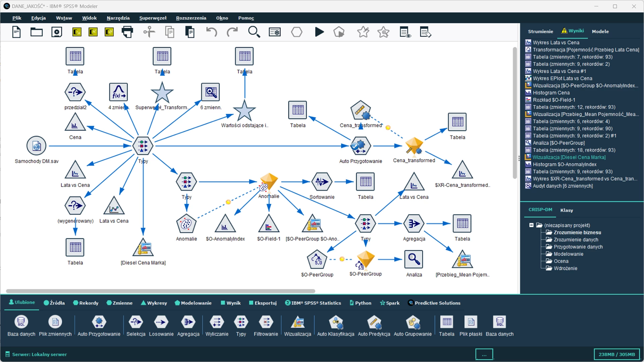
Task: Select the Agregacja node on the canvas
Action: click(x=414, y=224)
